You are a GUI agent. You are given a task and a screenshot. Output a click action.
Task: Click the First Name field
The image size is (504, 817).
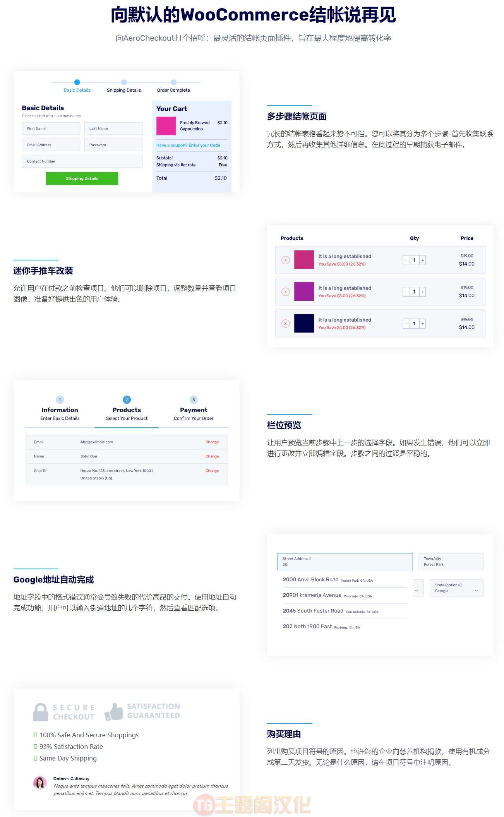[51, 128]
